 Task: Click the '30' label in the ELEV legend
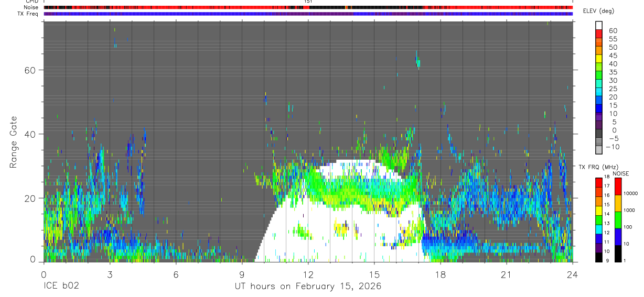tap(613, 81)
